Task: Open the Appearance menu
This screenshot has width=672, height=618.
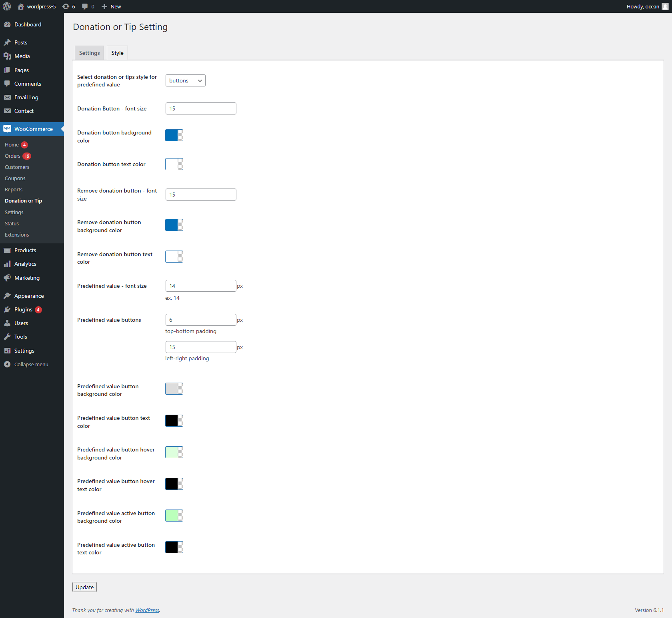Action: coord(28,295)
